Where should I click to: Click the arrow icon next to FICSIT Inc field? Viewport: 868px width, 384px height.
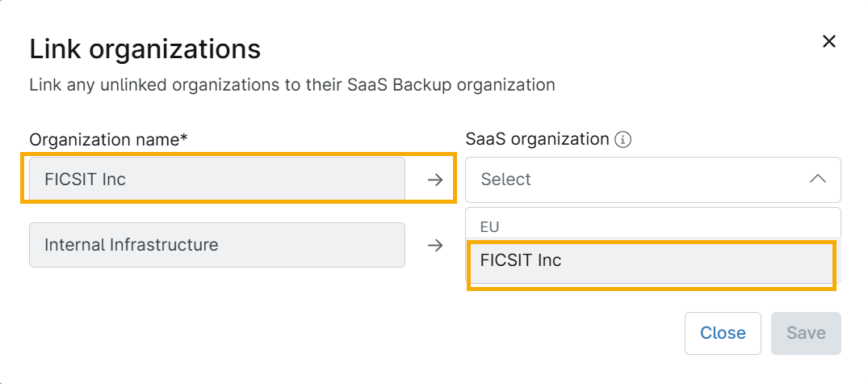point(435,179)
